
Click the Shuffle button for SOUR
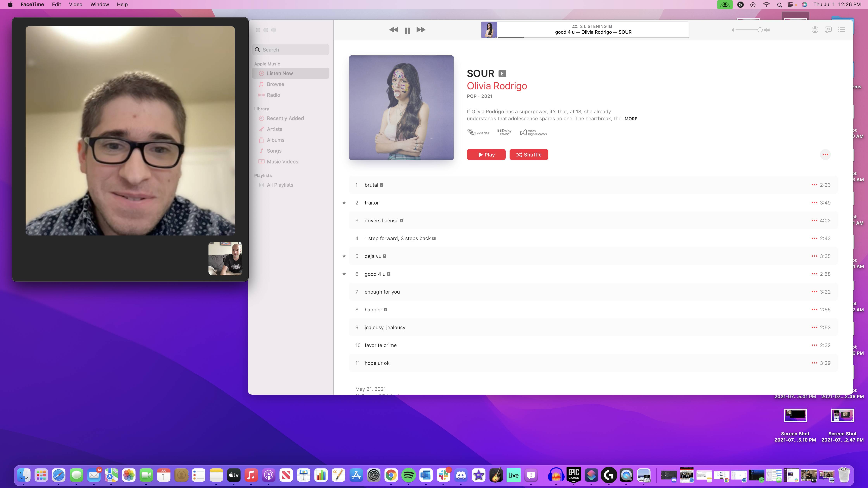(x=529, y=155)
